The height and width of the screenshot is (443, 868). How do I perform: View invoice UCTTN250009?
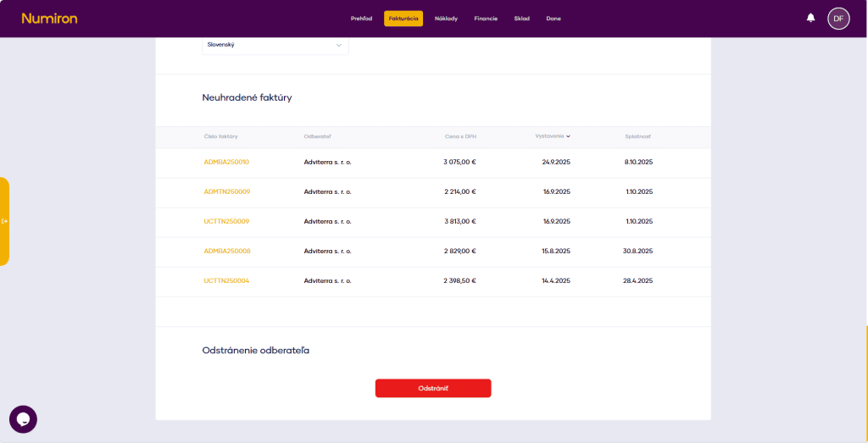tap(226, 221)
